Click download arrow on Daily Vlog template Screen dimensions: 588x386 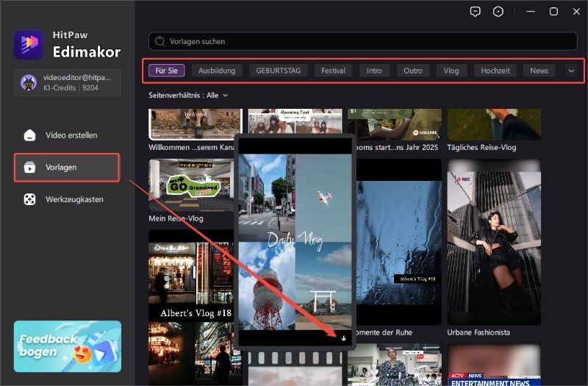click(x=343, y=337)
